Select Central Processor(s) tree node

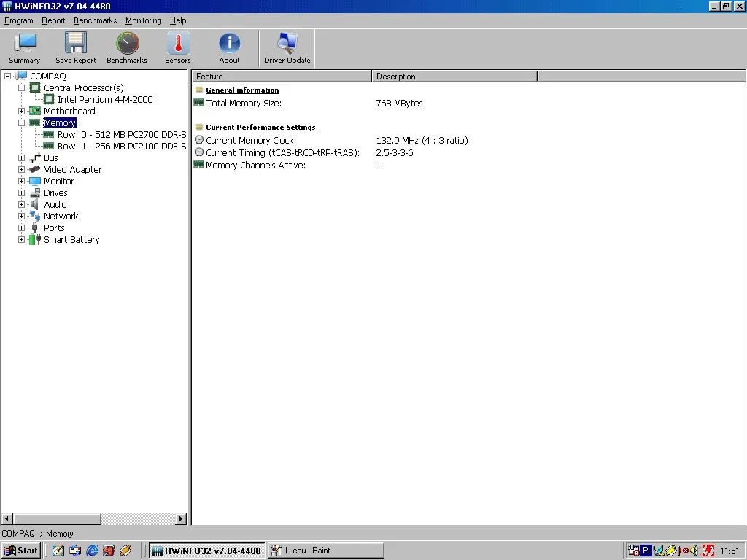(83, 87)
